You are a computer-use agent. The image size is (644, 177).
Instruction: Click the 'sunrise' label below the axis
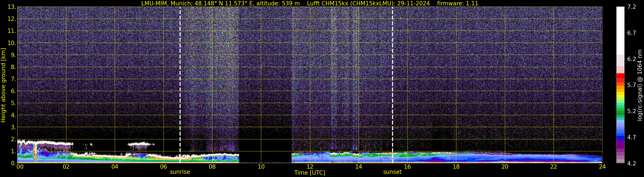point(180,172)
